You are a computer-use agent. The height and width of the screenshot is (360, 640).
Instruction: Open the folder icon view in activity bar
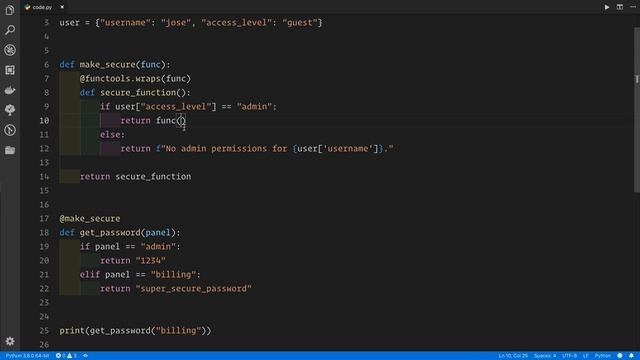[10, 150]
